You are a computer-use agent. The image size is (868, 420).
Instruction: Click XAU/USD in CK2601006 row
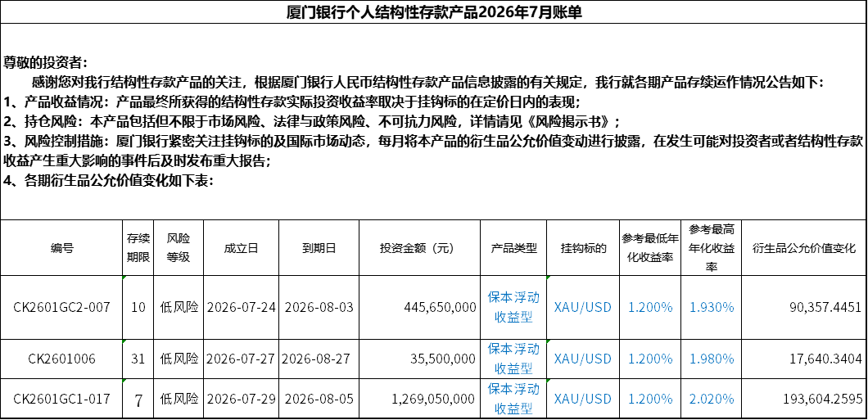pyautogui.click(x=582, y=359)
